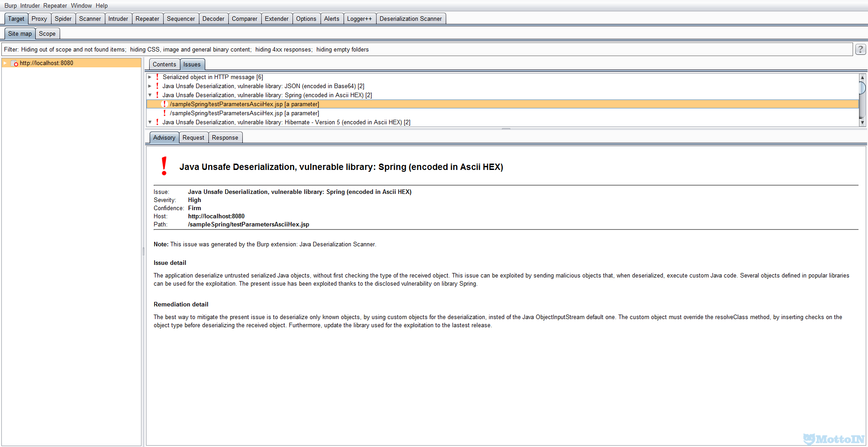
Task: Open the Intruder menu in menu bar
Action: click(x=30, y=5)
